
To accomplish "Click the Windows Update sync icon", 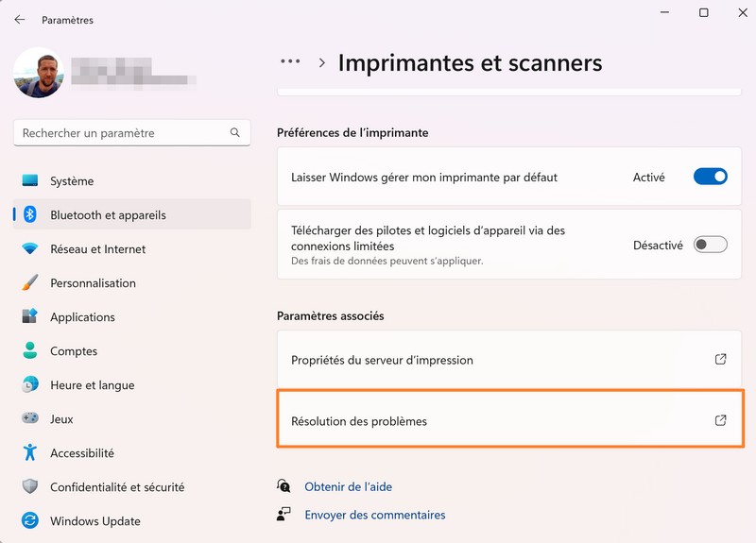I will (30, 520).
